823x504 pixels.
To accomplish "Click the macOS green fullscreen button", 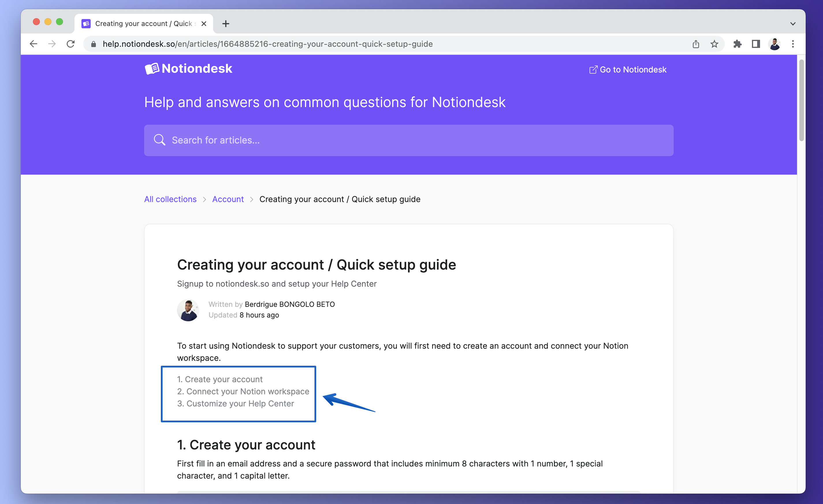I will pos(59,22).
